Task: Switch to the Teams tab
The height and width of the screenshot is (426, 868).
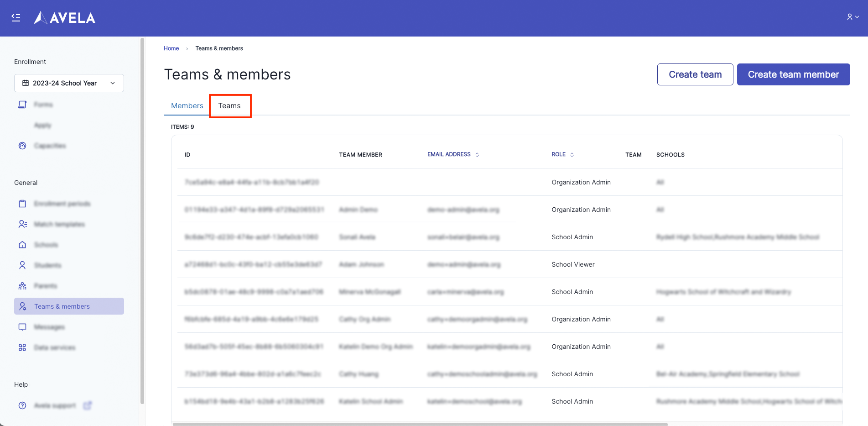Action: (x=230, y=105)
